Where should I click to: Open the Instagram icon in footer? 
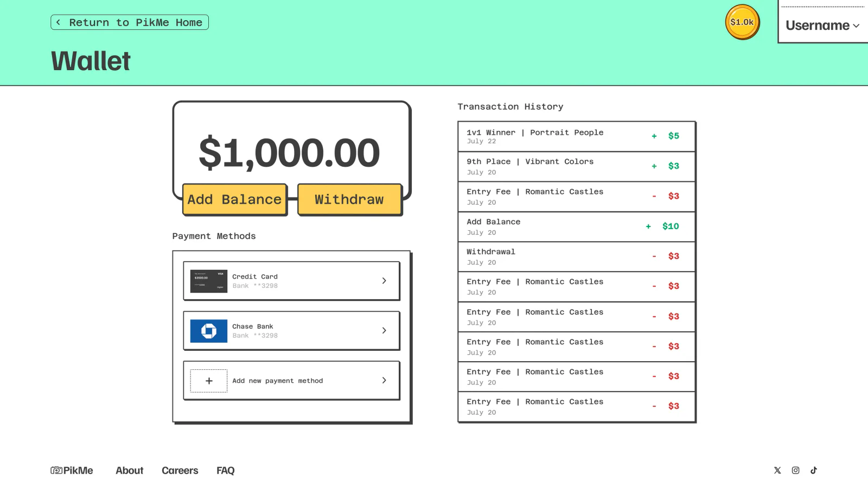pyautogui.click(x=795, y=470)
